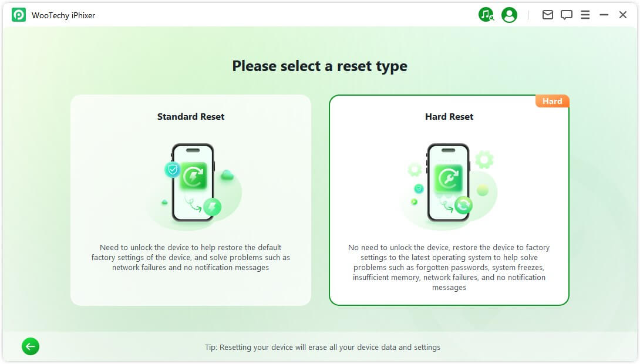Open the green music search icon
This screenshot has width=640, height=364.
[486, 15]
